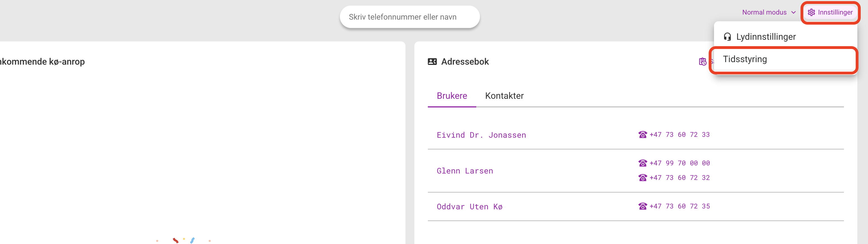Screen dimensions: 868x244
Task: Click the number +47 73 60 72 35
Action: tap(680, 206)
